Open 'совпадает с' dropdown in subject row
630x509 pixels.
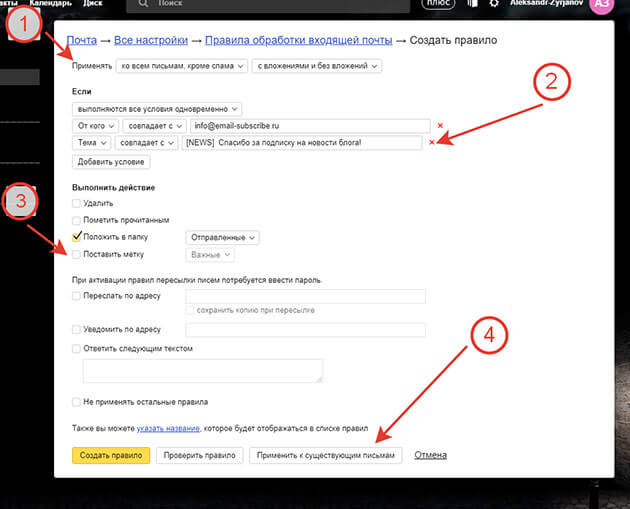146,143
